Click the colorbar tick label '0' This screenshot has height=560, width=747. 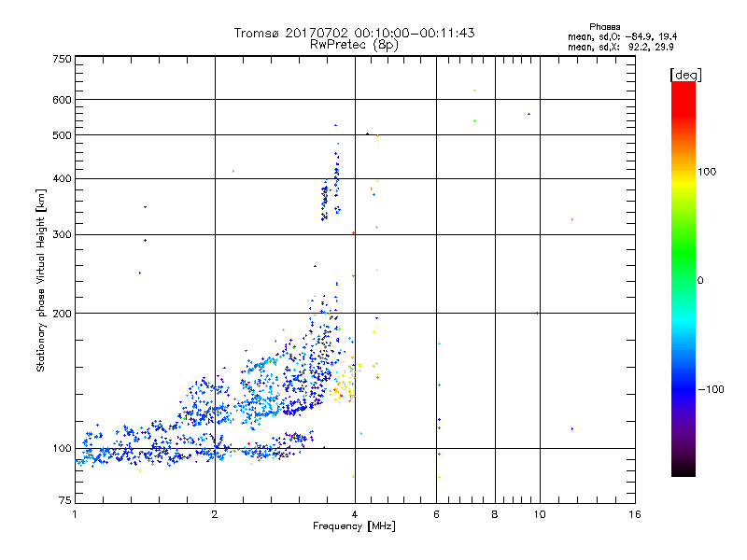(700, 281)
